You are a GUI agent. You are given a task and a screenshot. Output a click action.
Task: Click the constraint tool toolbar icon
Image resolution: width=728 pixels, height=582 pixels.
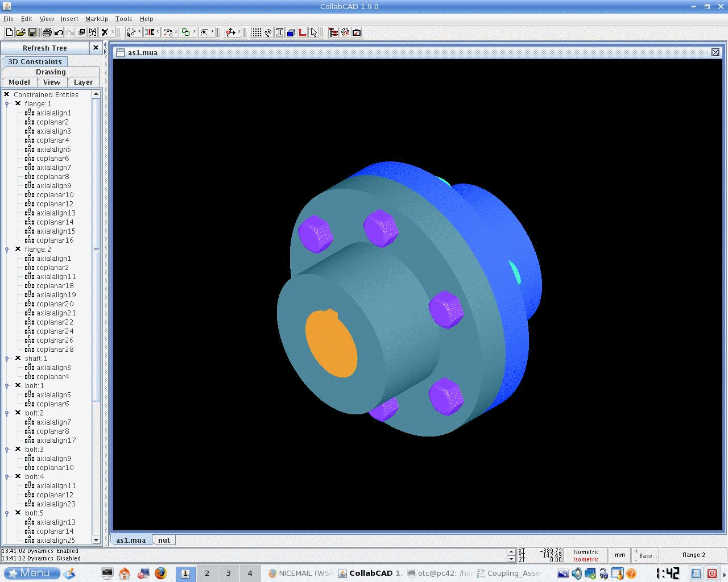(150, 32)
